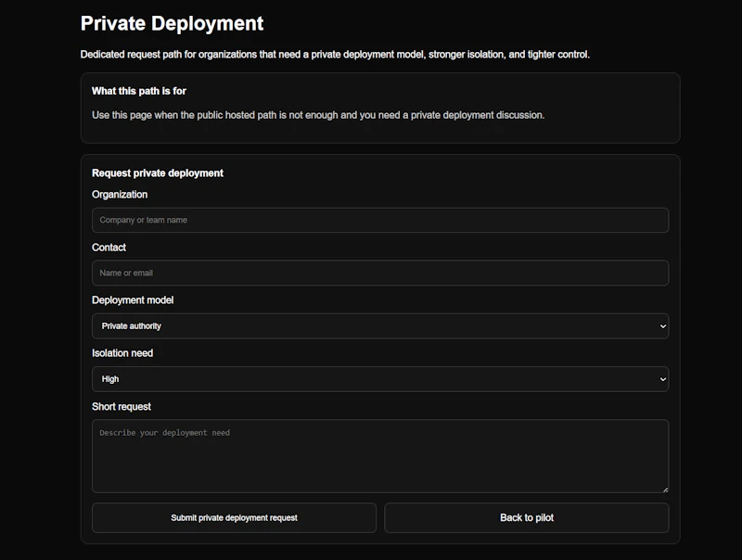Click the Deployment model label
The image size is (742, 560).
(133, 299)
